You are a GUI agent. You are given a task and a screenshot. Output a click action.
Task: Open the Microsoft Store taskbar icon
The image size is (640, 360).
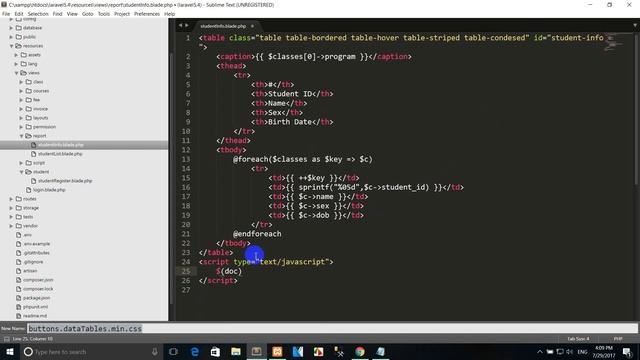[215, 351]
